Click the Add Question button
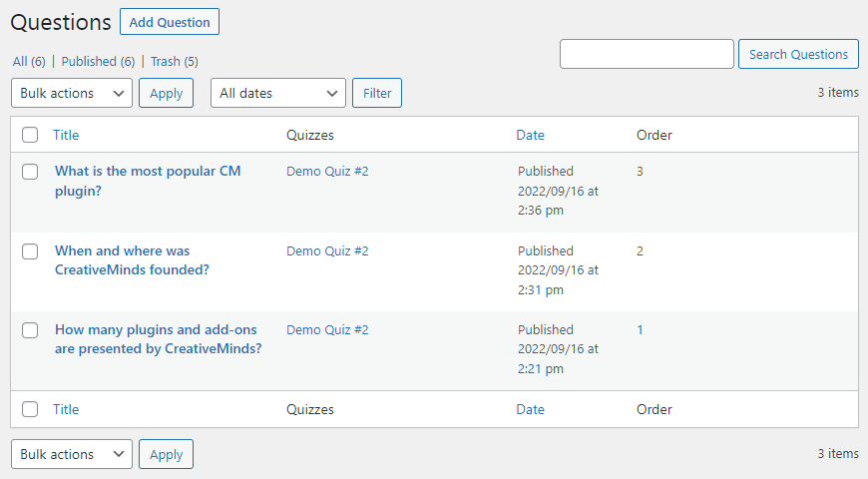The height and width of the screenshot is (479, 868). (x=170, y=22)
